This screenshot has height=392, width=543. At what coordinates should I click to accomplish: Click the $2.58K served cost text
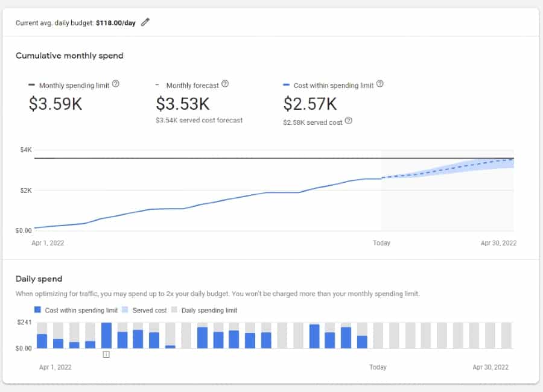pos(313,122)
